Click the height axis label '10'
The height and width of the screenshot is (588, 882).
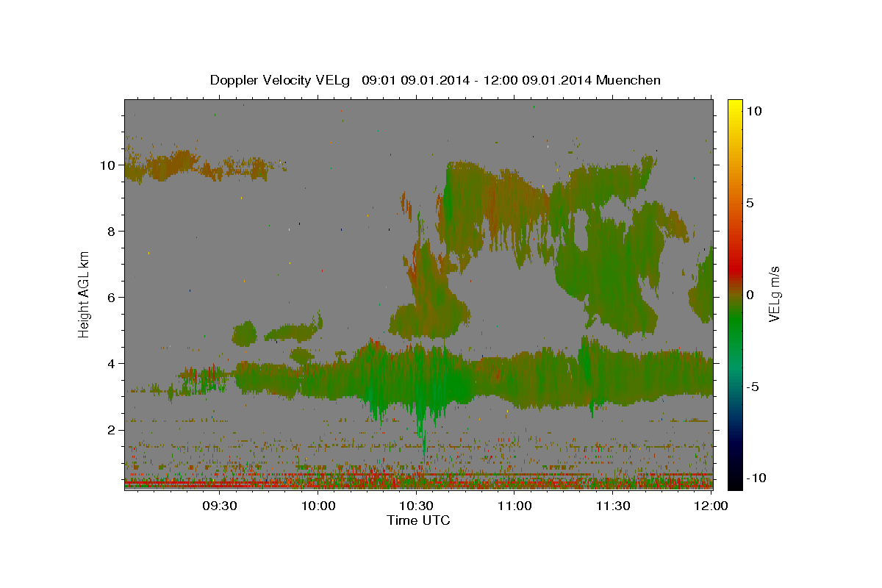[109, 165]
